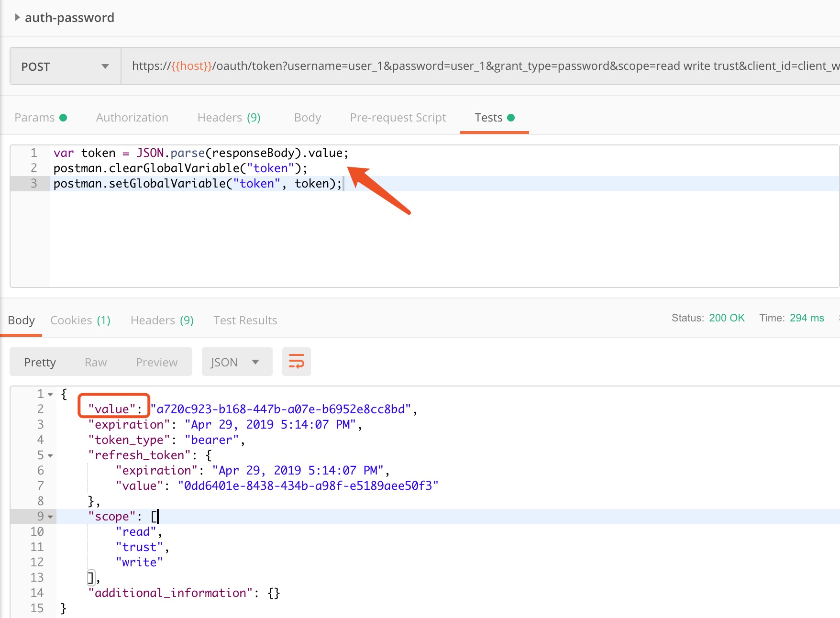Click line 1 of the test script
Viewport: 840px width, 618px height.
(x=201, y=153)
